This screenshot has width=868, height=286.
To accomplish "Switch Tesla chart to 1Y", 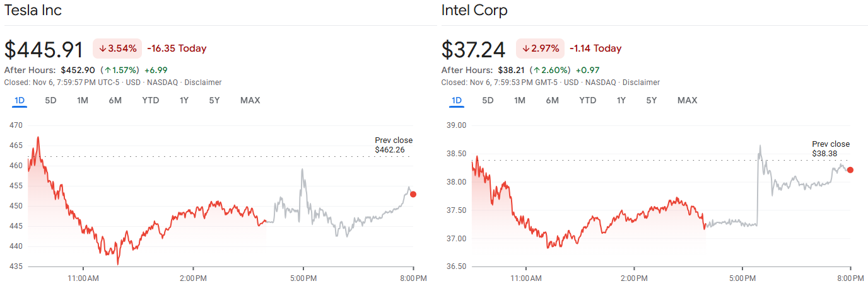I will [x=184, y=100].
